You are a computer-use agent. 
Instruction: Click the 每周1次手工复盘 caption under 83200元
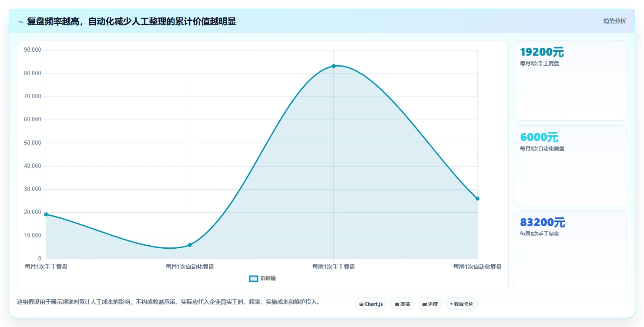(540, 234)
